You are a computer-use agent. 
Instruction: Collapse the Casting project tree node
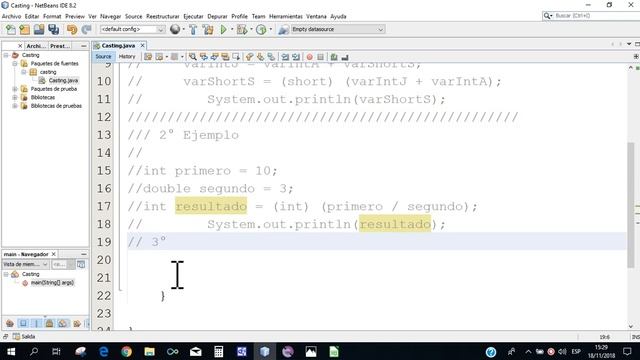point(6,55)
